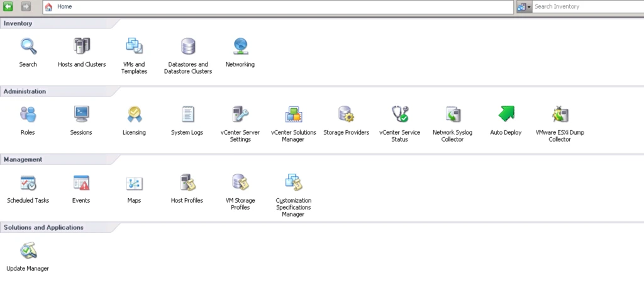The image size is (644, 287).
Task: Click the Search Inventory input field
Action: click(588, 6)
